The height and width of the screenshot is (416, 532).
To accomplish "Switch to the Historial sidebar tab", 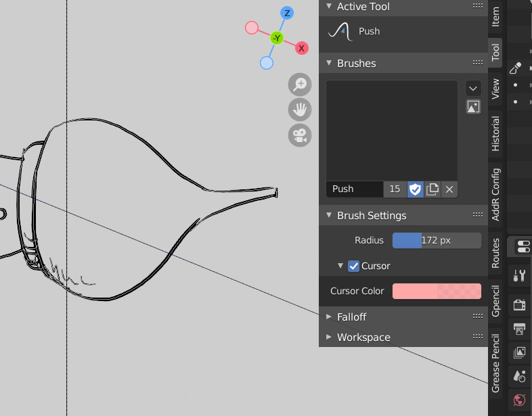I will click(x=495, y=133).
